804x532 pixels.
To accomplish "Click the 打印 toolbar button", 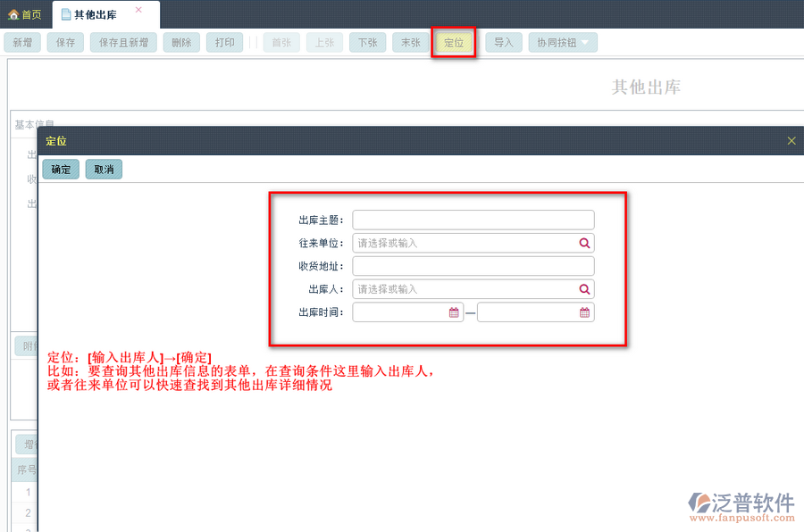I will click(x=224, y=43).
